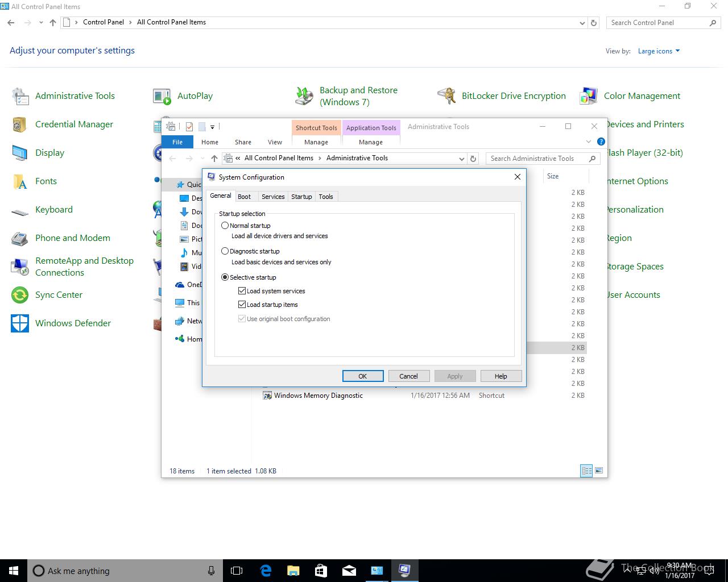
Task: Click Control Panel in the breadcrumb
Action: coord(104,22)
